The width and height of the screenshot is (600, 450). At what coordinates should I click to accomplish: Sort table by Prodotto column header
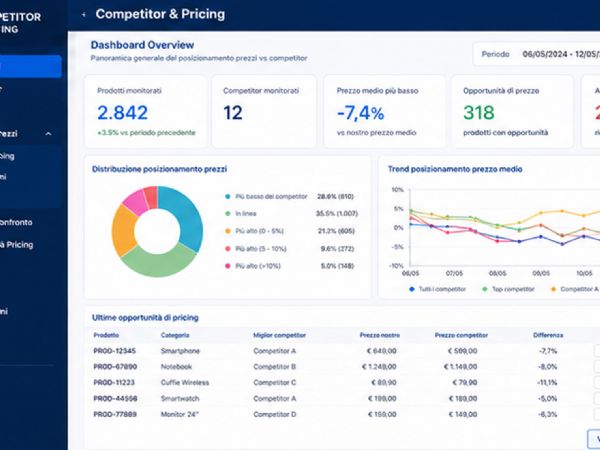[106, 335]
